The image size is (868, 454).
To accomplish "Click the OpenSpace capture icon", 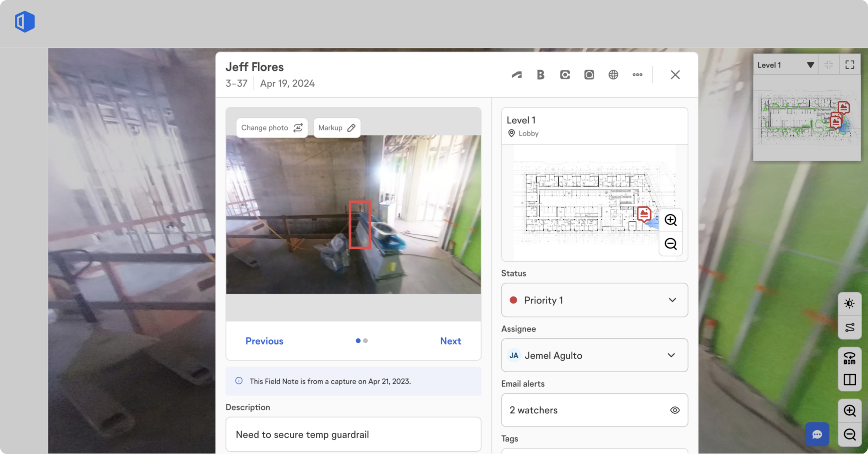I will (589, 75).
